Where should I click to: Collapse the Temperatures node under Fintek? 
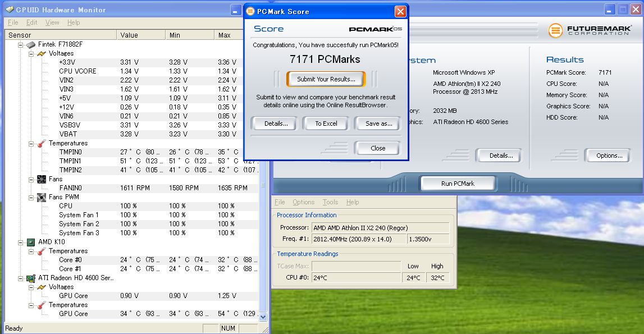pyautogui.click(x=31, y=143)
